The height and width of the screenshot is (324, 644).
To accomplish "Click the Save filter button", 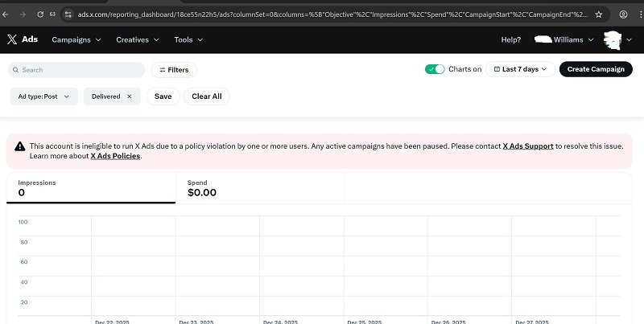I will pos(163,96).
